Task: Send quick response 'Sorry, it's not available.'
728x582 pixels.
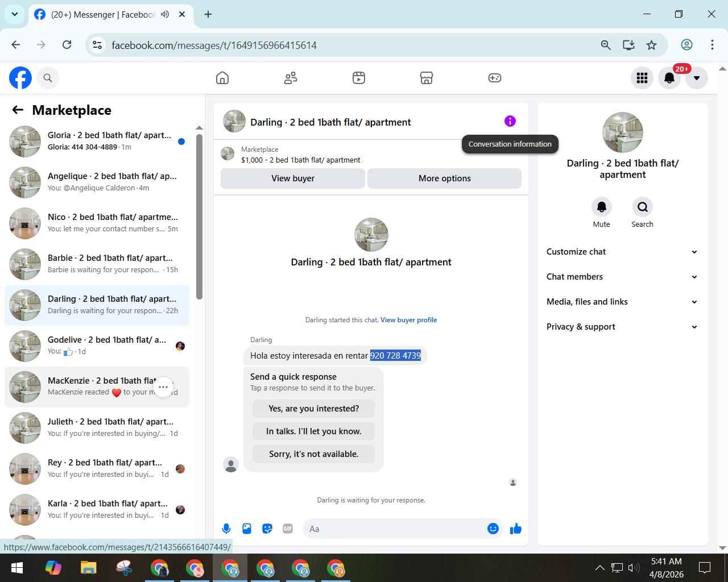Action: click(x=314, y=454)
